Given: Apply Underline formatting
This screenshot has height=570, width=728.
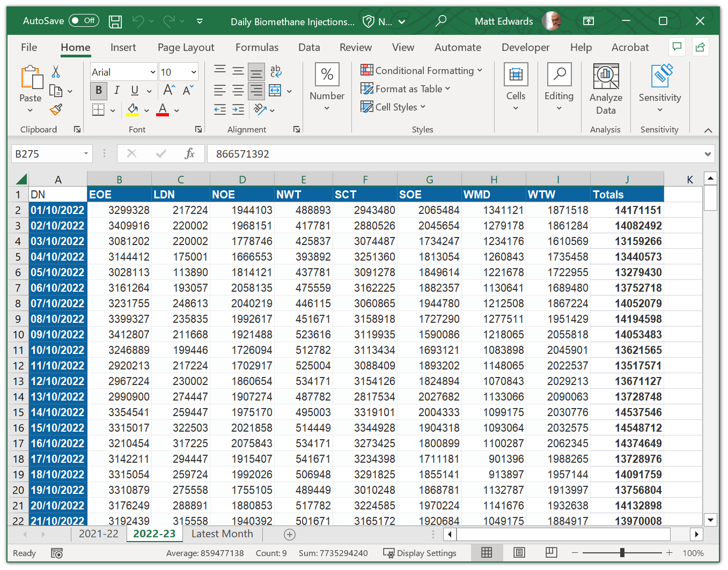Looking at the screenshot, I should click(x=135, y=90).
